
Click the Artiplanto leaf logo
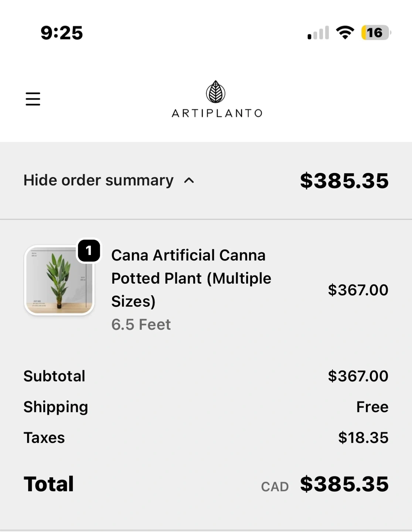point(216,92)
